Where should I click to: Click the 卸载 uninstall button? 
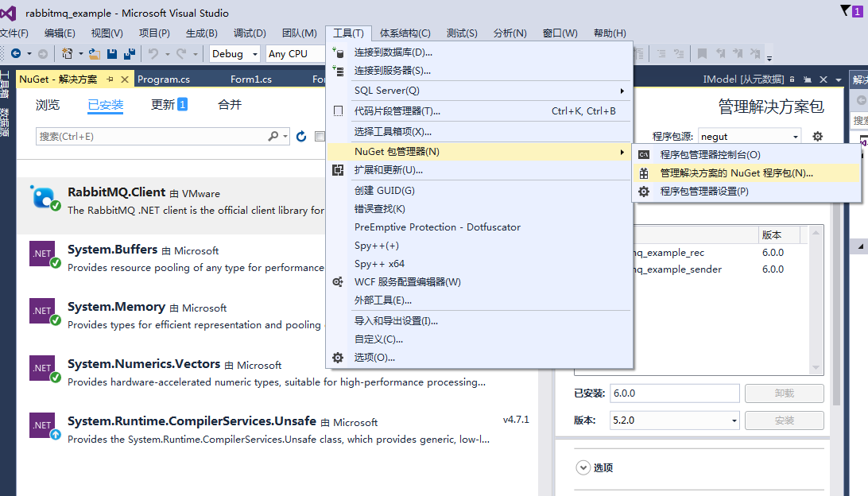click(785, 393)
